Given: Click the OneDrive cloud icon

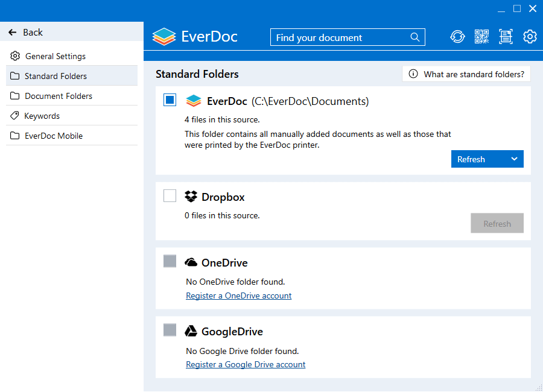Looking at the screenshot, I should [191, 262].
